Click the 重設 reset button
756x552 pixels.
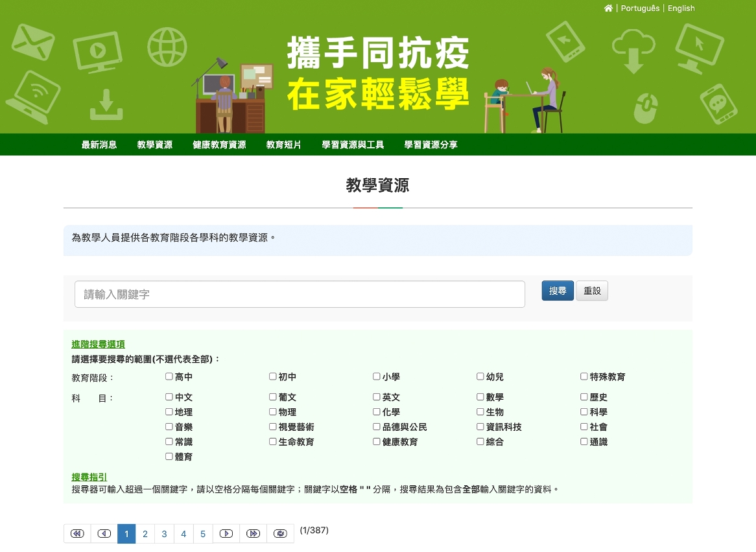(592, 292)
